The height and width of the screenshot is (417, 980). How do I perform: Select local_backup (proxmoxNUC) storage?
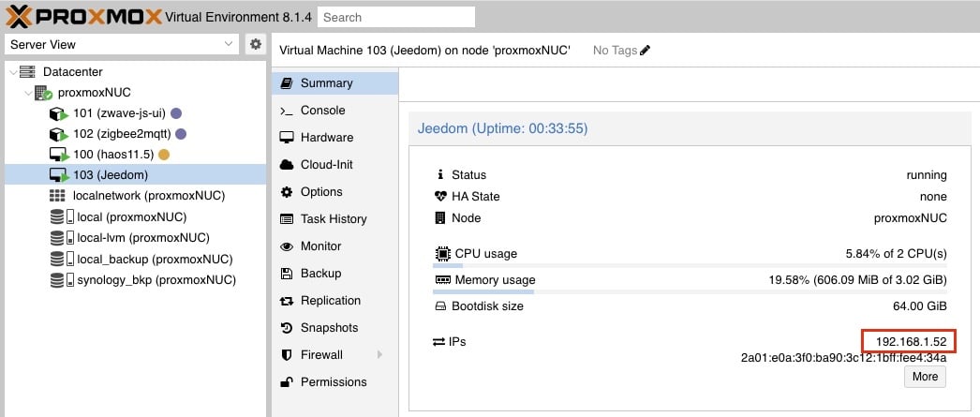pos(155,259)
